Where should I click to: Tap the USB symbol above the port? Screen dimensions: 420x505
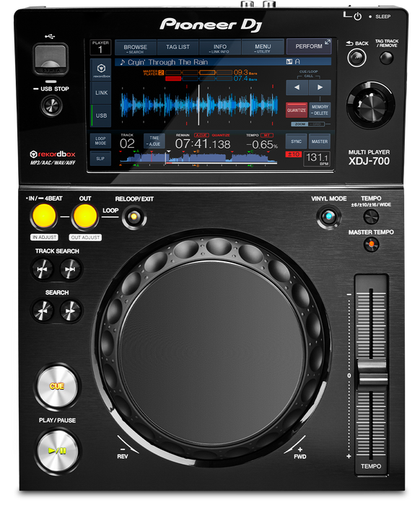pos(50,36)
